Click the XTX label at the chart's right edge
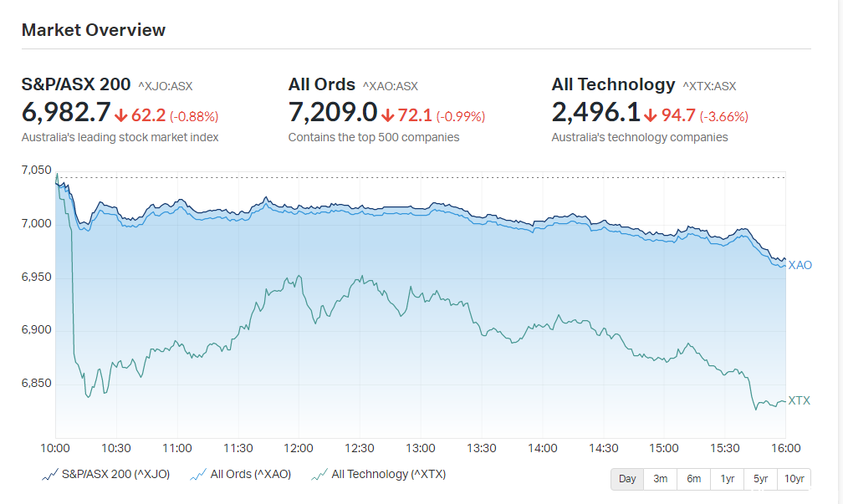Screen dimensions: 843x504 (x=799, y=401)
